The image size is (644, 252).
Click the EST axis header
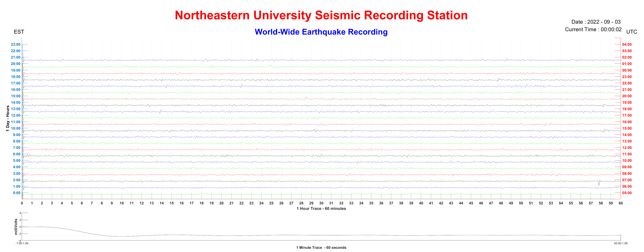click(x=19, y=32)
